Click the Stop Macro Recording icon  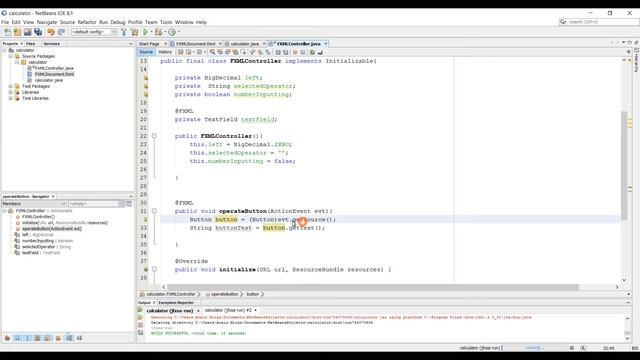pos(303,52)
